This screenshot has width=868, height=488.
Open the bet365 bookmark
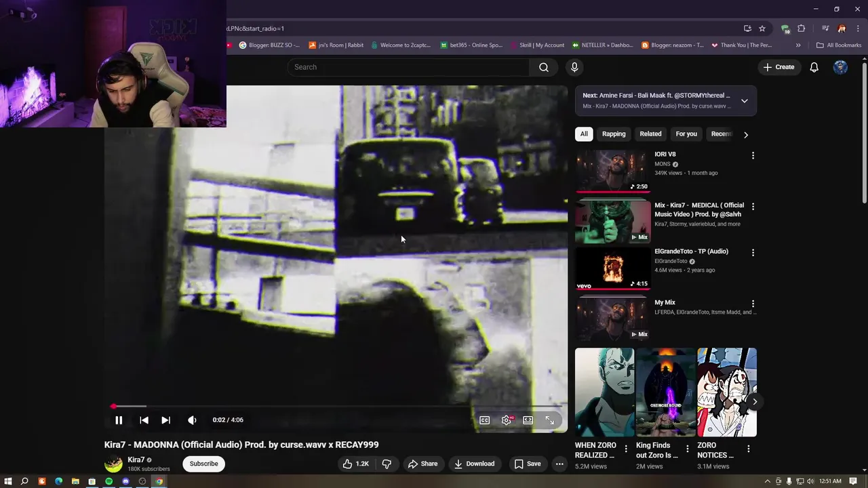click(x=471, y=45)
